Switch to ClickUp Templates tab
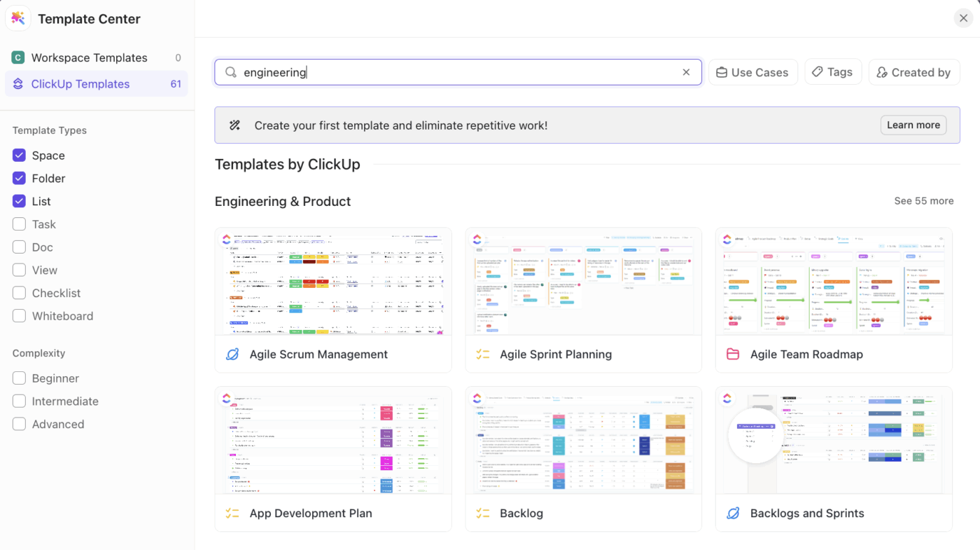The image size is (980, 550). [97, 84]
